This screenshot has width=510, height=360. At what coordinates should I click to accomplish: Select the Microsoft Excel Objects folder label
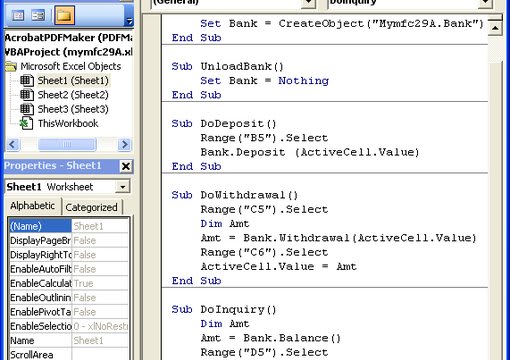[70, 66]
